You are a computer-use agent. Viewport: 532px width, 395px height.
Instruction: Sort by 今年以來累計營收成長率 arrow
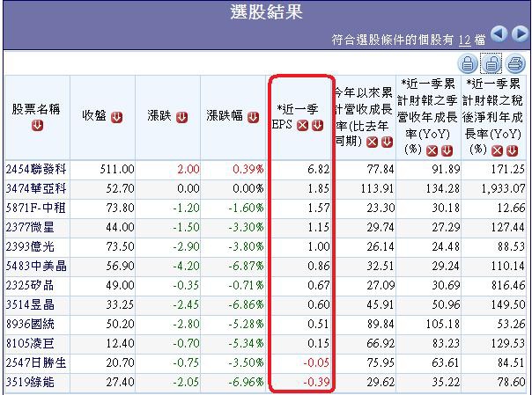point(387,143)
